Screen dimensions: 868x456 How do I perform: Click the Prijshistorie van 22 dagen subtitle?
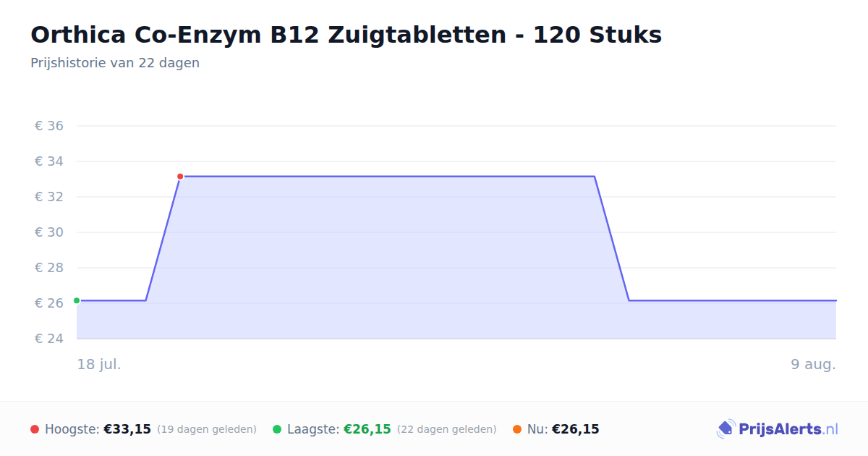click(115, 63)
